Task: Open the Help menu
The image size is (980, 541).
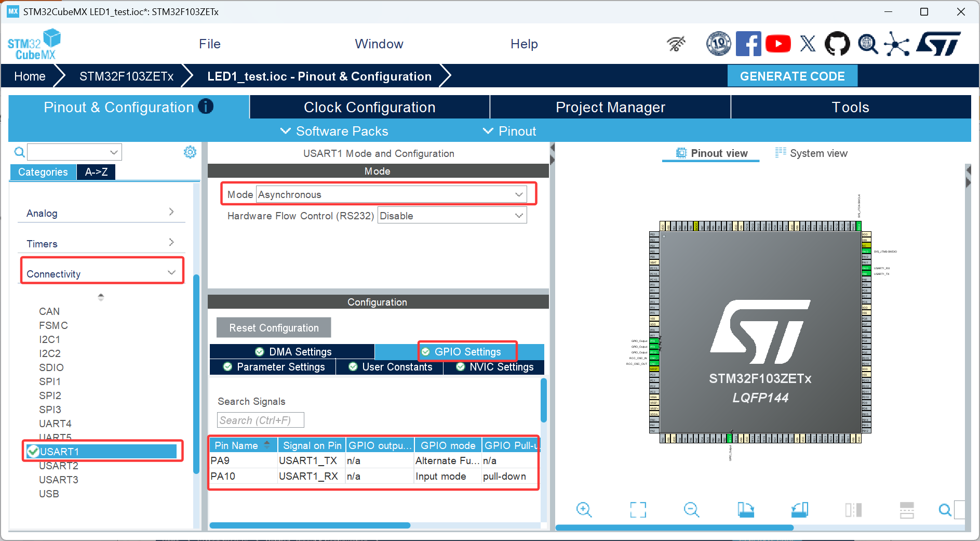Action: 524,44
